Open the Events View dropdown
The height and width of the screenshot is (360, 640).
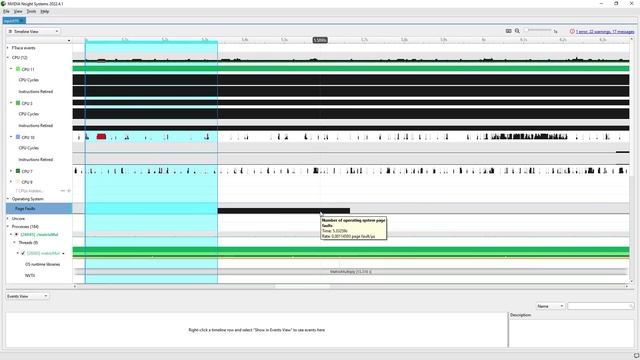pyautogui.click(x=27, y=296)
